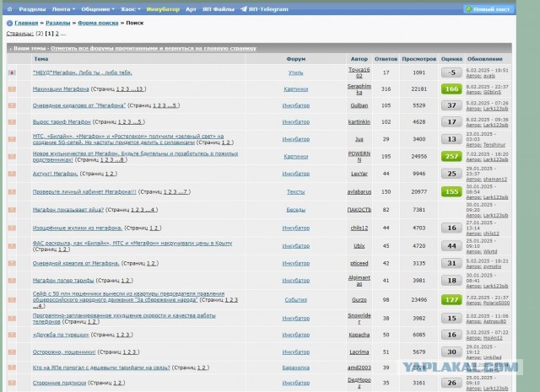This screenshot has height=392, width=540.
Task: Open topic Махинации Мегафона
Action: (61, 89)
